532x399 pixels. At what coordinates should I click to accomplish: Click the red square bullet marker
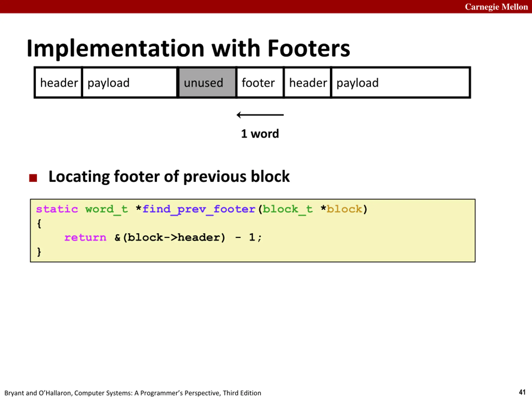pyautogui.click(x=33, y=178)
